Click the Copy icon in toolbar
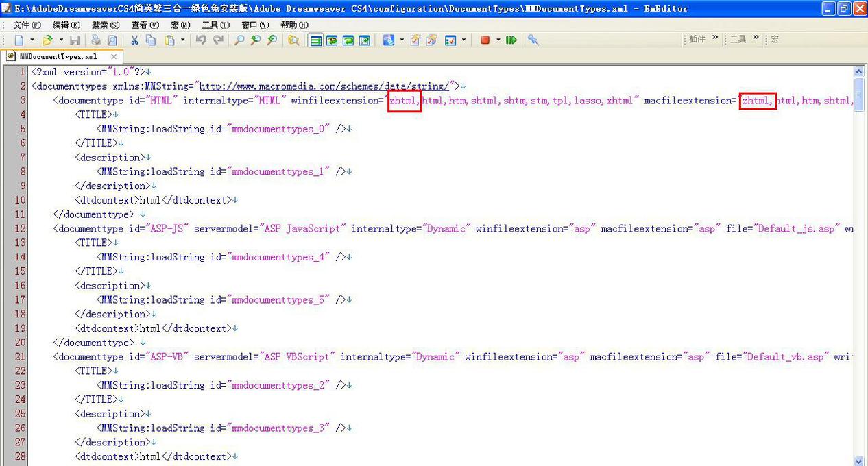 (x=151, y=40)
